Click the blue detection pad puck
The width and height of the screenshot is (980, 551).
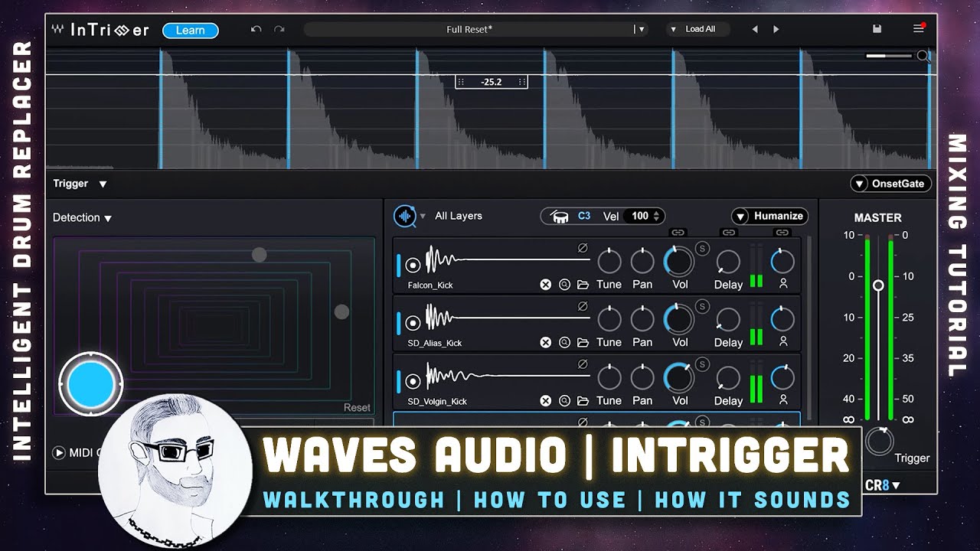tap(91, 384)
